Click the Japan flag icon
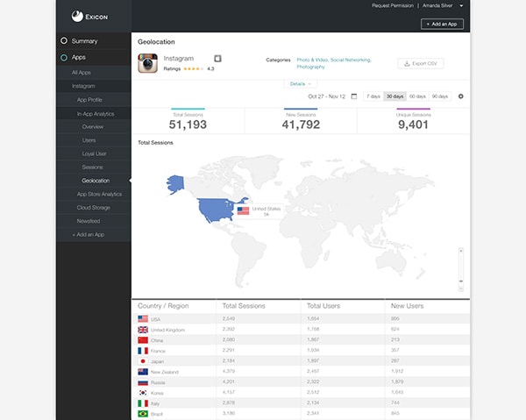Screen dimensions: 526x420 143,360
